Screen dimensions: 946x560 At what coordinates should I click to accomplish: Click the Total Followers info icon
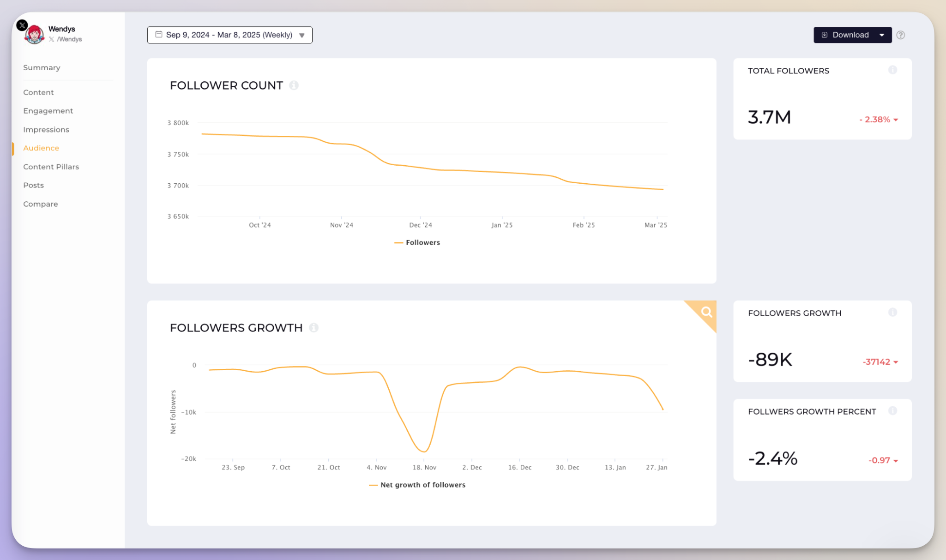(892, 70)
